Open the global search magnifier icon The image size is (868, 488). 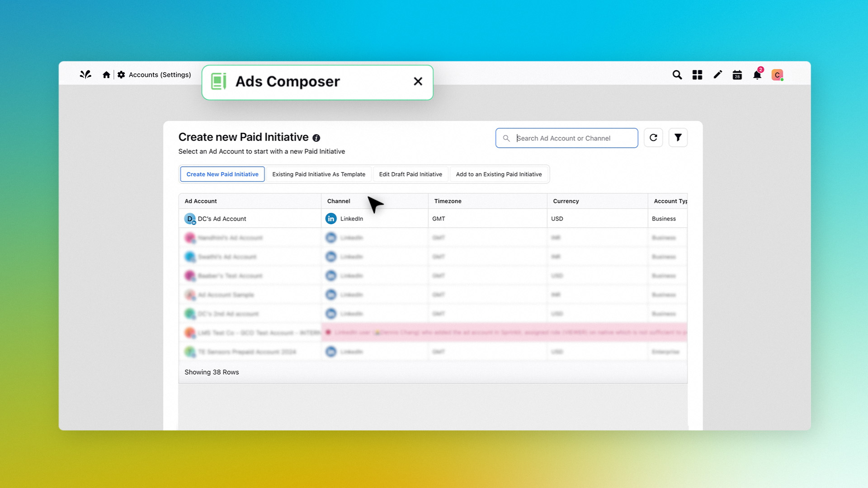point(677,75)
